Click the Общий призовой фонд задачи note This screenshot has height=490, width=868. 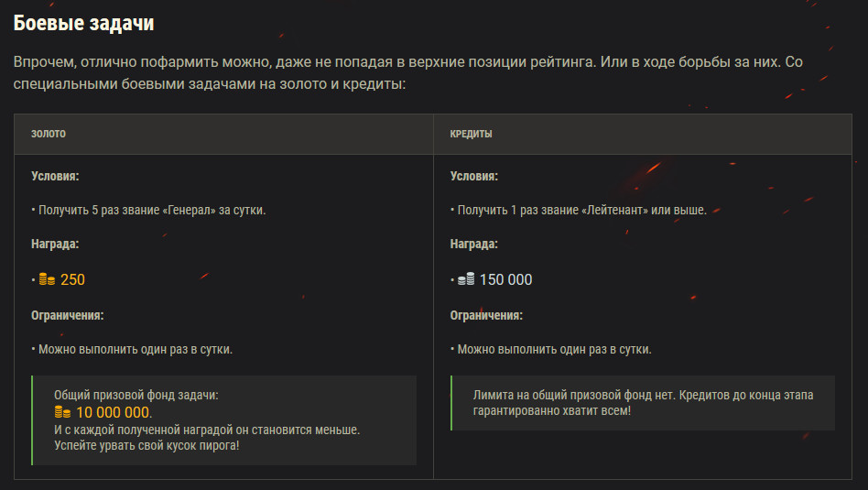pos(223,420)
